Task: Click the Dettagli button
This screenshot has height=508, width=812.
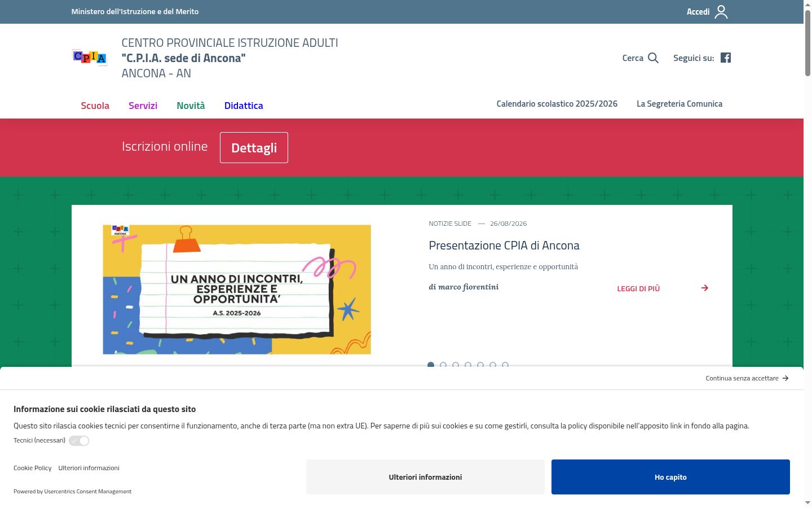Action: pos(254,147)
